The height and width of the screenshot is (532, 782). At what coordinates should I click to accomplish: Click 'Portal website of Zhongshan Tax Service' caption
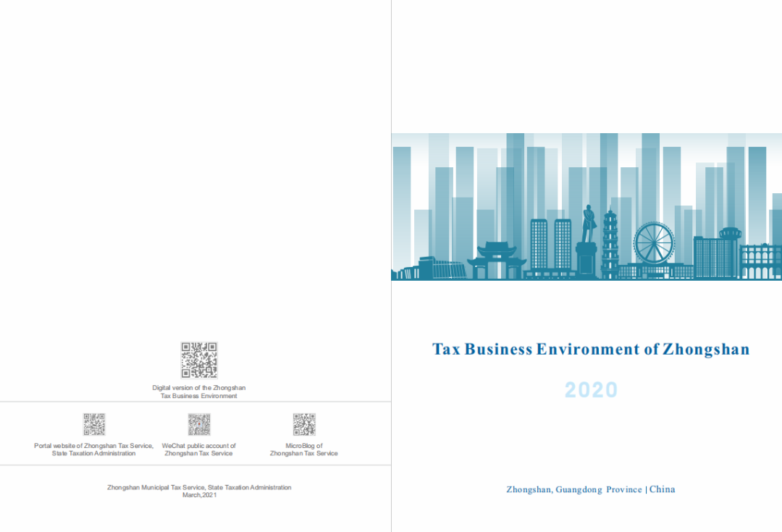(x=93, y=446)
